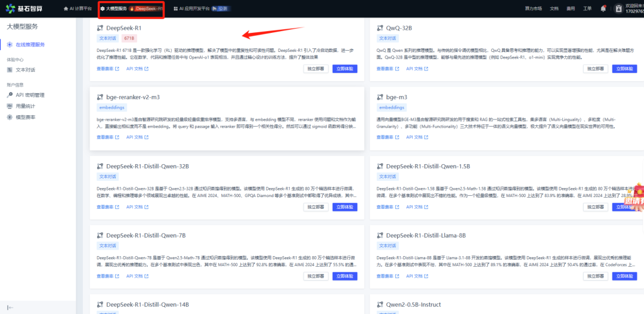Open AI 应用开发平台 in top navigation
Screen dimensions: 644x314
191,8
